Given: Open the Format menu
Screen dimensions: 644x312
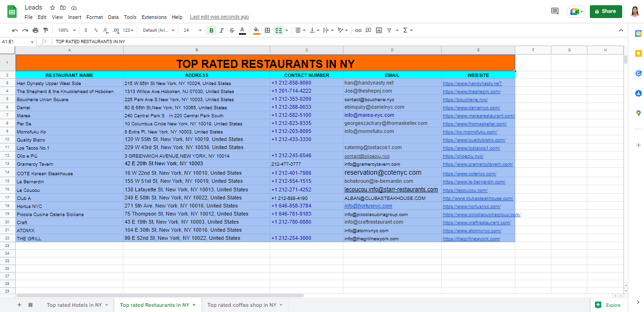Looking at the screenshot, I should click(95, 17).
